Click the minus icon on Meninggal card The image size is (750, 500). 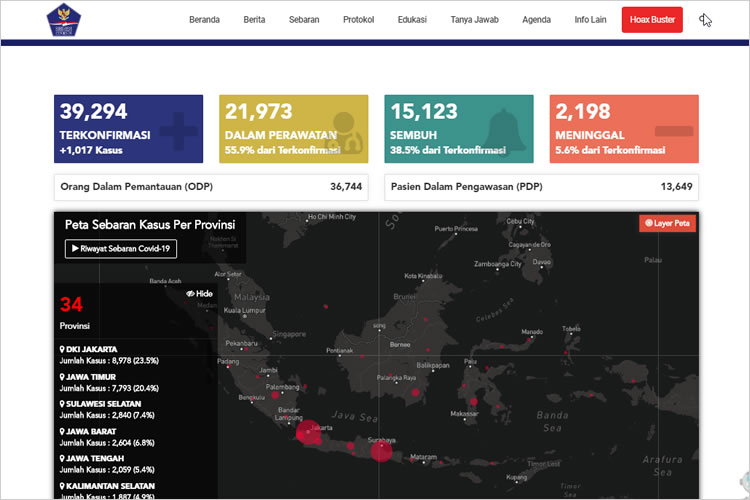673,131
